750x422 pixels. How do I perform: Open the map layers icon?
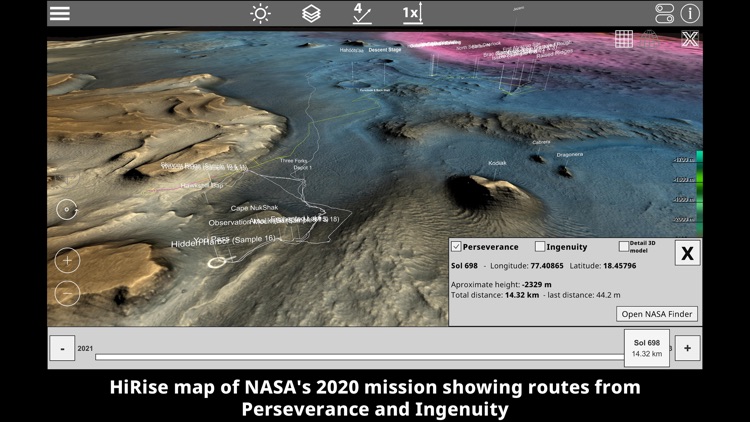(311, 13)
